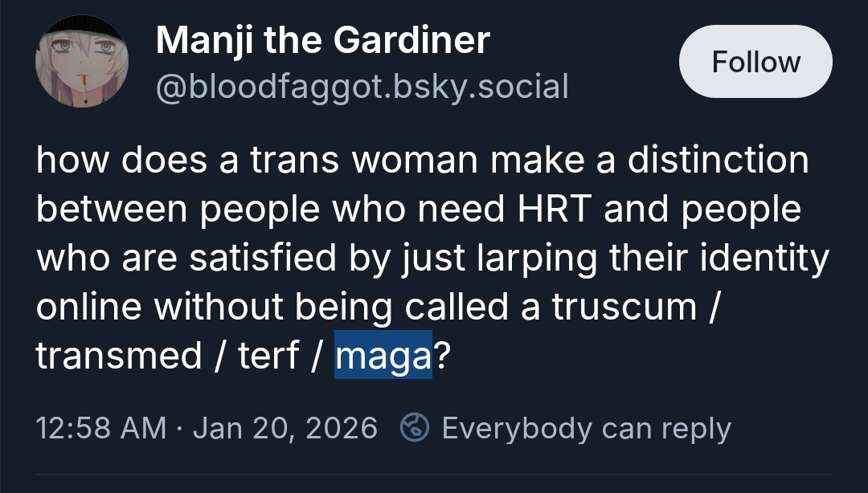Click the Follow button
The height and width of the screenshot is (493, 868).
coord(755,62)
